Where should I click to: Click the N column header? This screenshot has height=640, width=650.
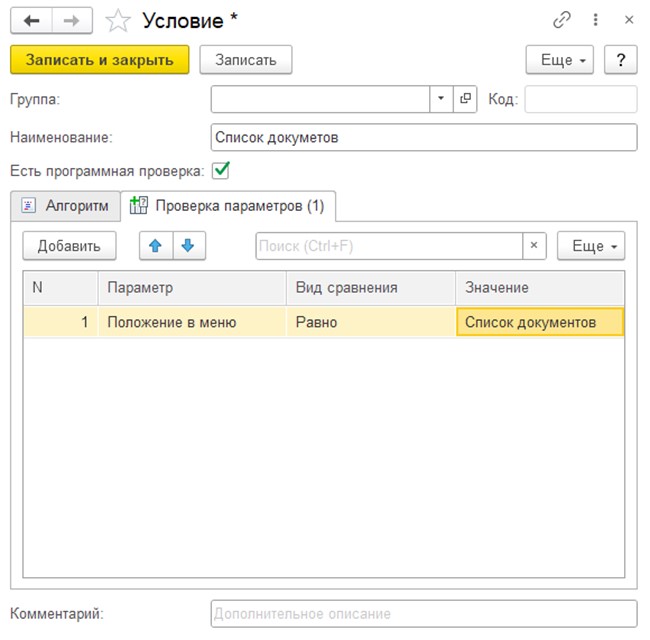coord(61,288)
